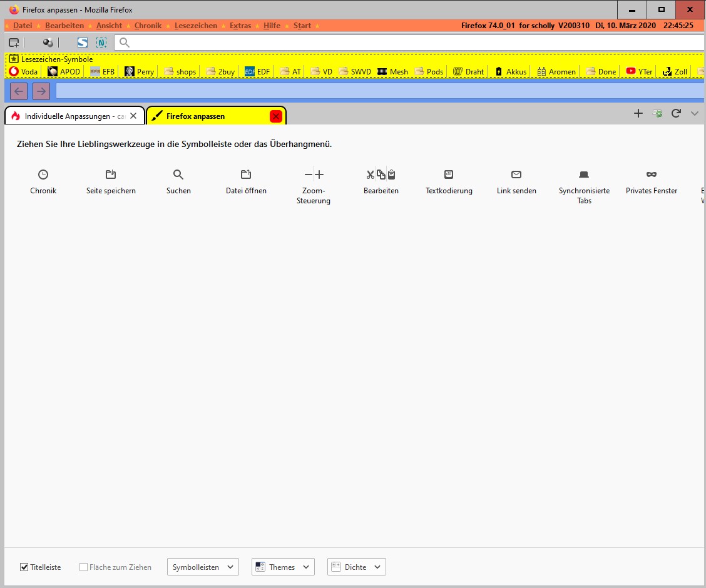Open the AT bookmark folder
Screen dimensions: 706x588
(290, 71)
